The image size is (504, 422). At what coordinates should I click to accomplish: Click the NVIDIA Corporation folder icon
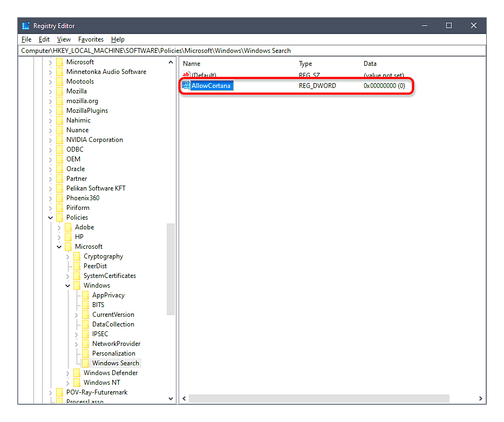59,140
